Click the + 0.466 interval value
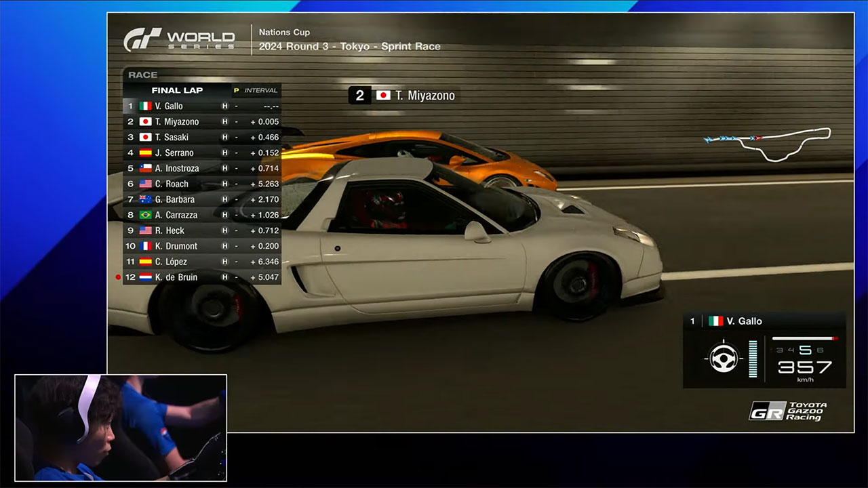868x488 pixels. pos(264,138)
